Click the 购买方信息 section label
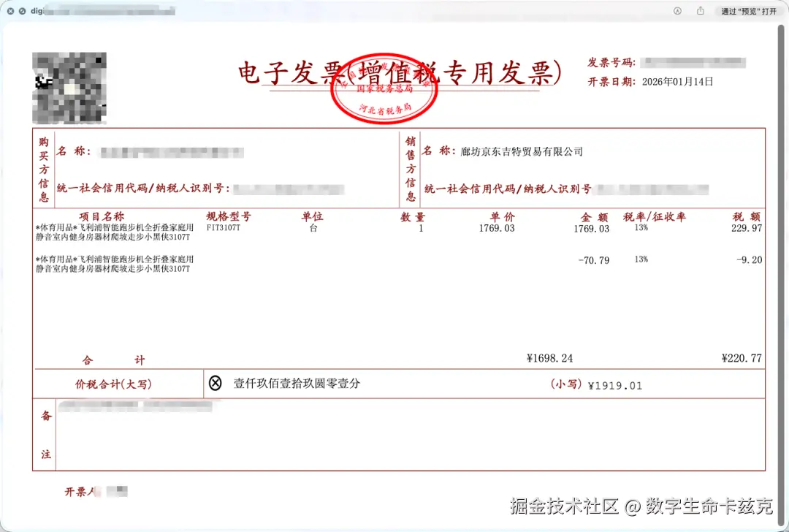 (x=45, y=168)
